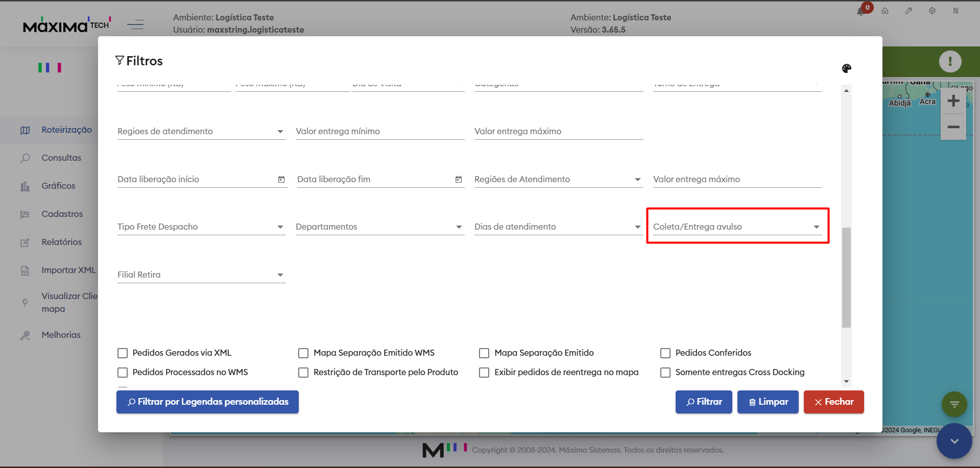Viewport: 980px width, 468px height.
Task: Enable Restrição de Transporte pelo Produto
Action: 303,373
